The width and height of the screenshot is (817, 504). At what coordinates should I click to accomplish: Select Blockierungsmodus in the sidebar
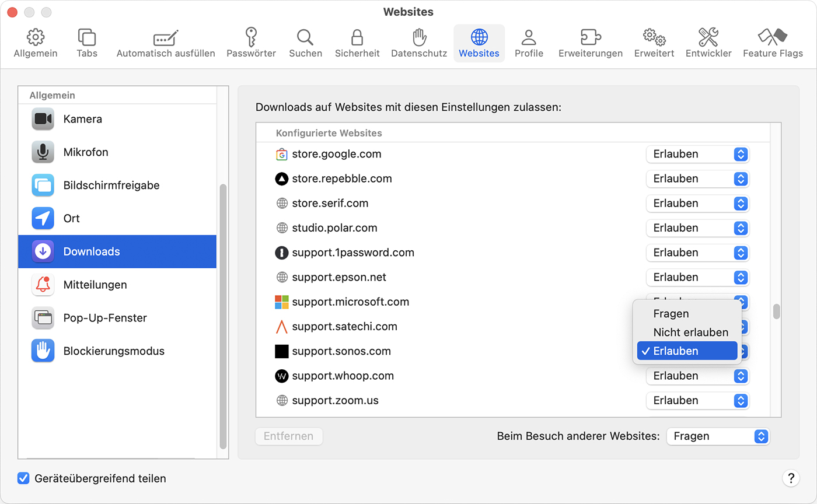pyautogui.click(x=117, y=352)
